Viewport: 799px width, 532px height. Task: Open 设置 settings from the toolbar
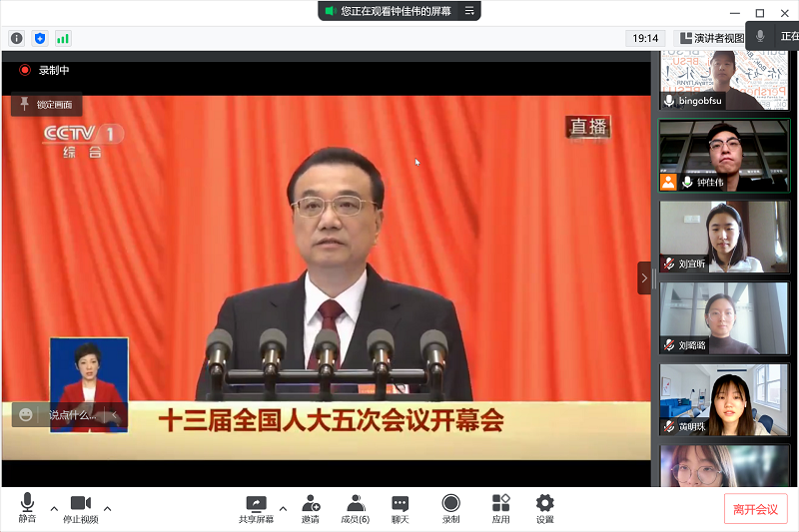pyautogui.click(x=544, y=508)
